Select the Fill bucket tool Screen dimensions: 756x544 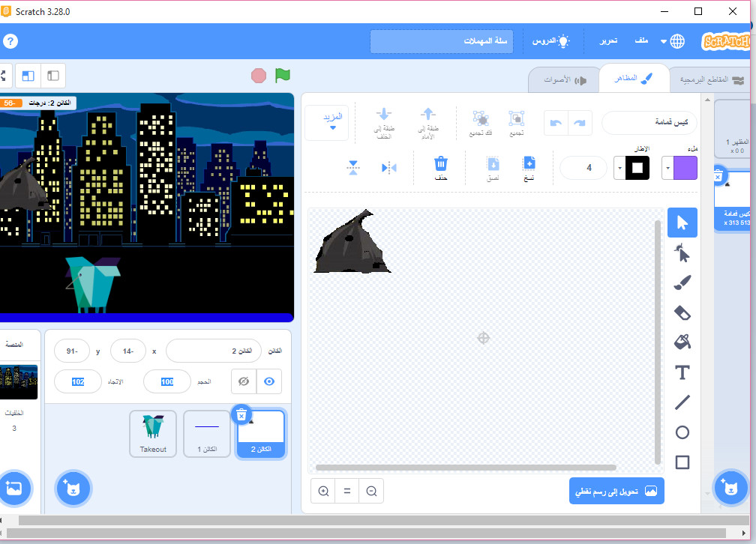pyautogui.click(x=682, y=342)
